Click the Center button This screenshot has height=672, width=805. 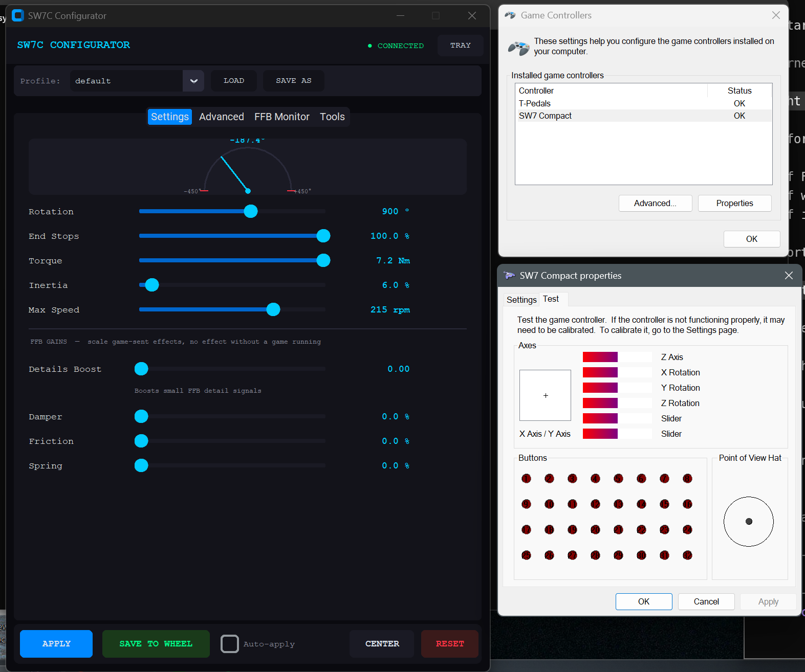pos(382,644)
